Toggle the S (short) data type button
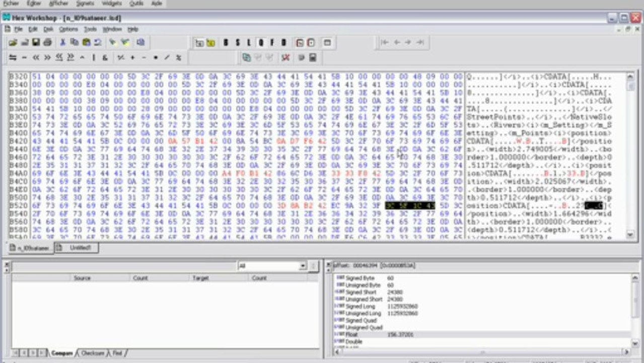This screenshot has height=363, width=644. pos(237,43)
